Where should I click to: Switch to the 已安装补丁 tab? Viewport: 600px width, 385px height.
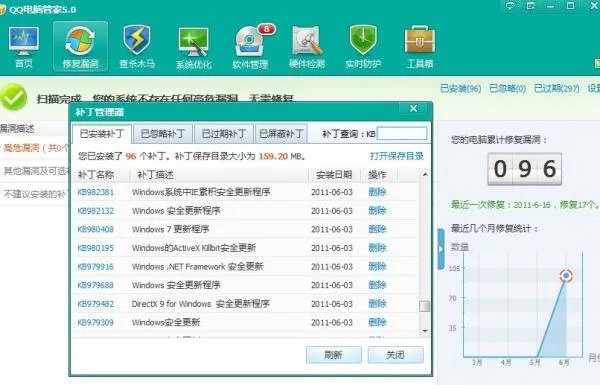pos(102,134)
